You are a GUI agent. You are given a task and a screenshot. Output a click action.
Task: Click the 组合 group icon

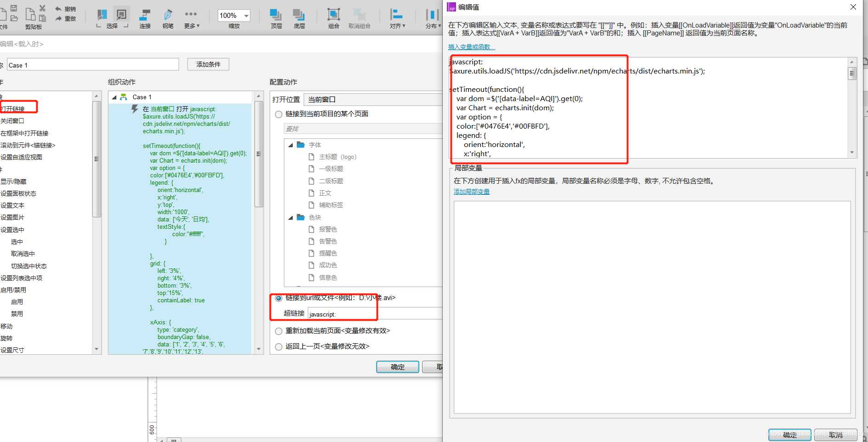(x=333, y=16)
